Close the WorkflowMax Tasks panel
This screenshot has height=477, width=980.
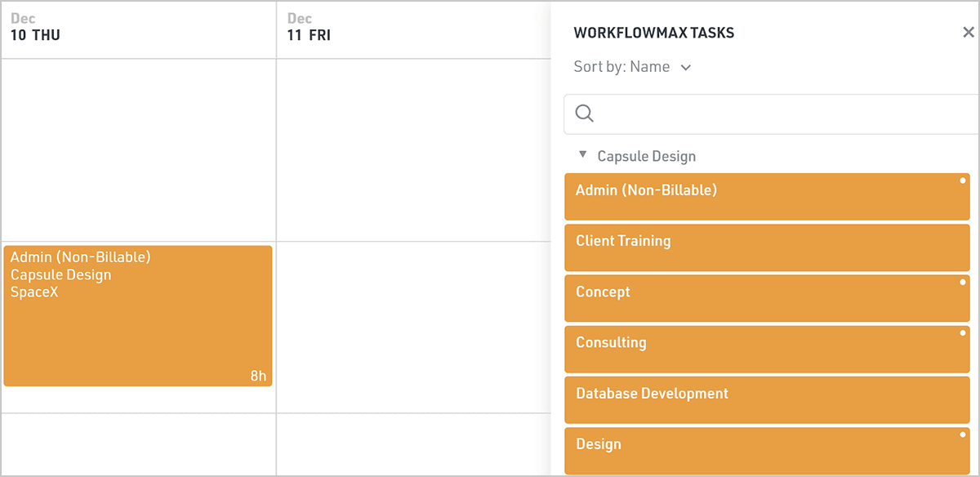pyautogui.click(x=969, y=33)
